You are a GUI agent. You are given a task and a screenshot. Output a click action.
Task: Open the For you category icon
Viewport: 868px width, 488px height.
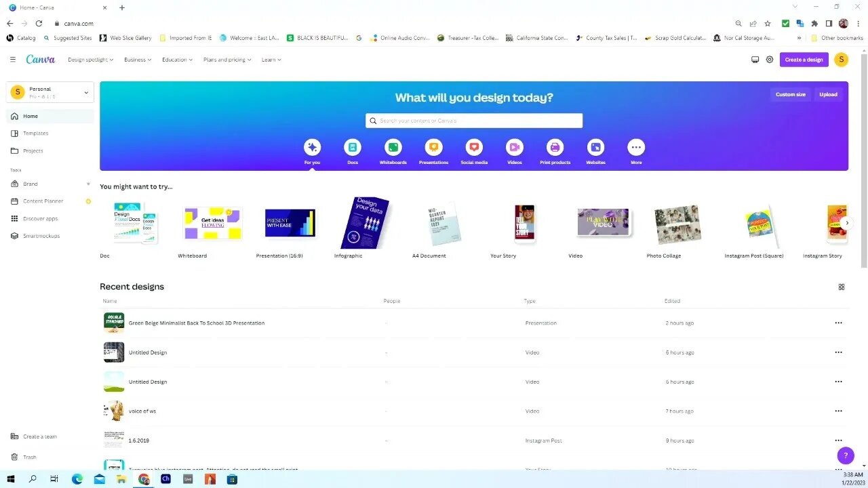tap(312, 147)
